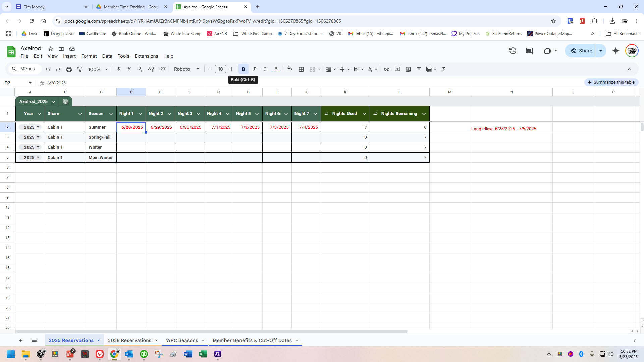Open the Data menu
The width and height of the screenshot is (644, 362).
coord(107,56)
